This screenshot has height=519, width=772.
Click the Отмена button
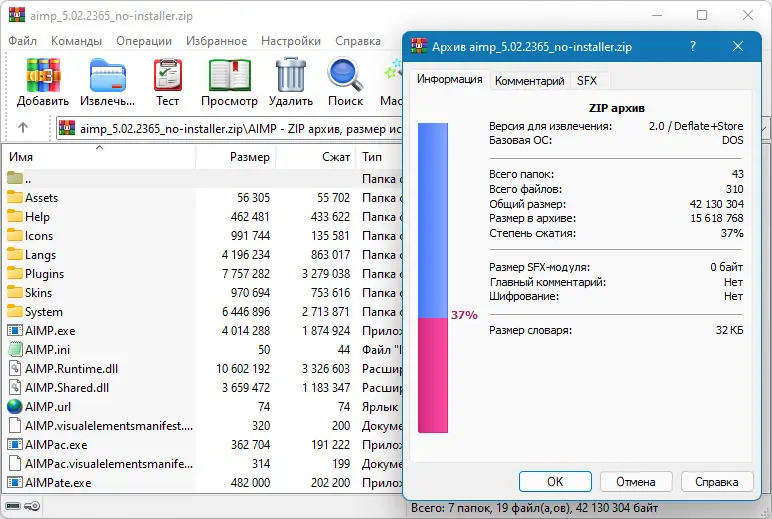636,482
